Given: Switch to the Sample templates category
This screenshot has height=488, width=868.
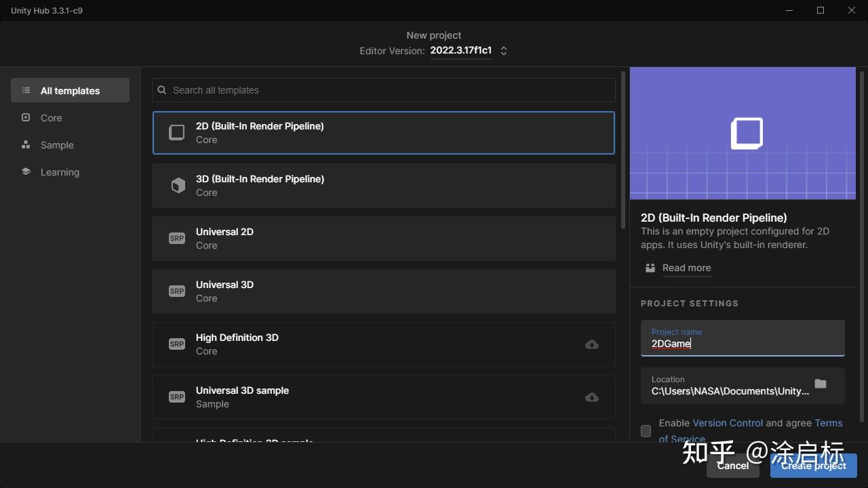Looking at the screenshot, I should click(x=57, y=145).
